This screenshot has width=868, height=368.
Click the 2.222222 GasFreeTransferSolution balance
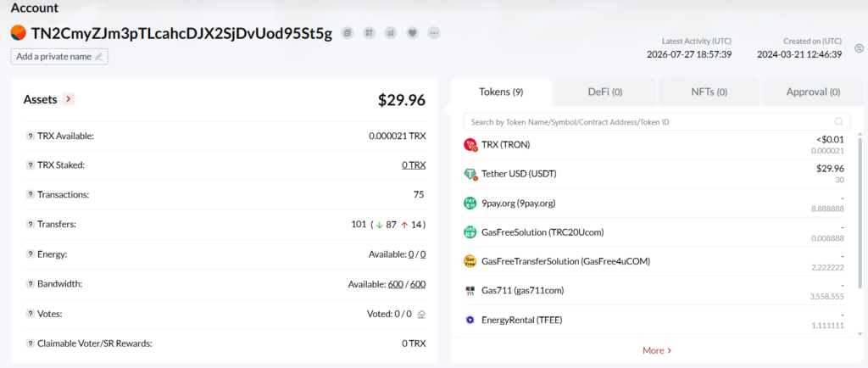pyautogui.click(x=827, y=267)
